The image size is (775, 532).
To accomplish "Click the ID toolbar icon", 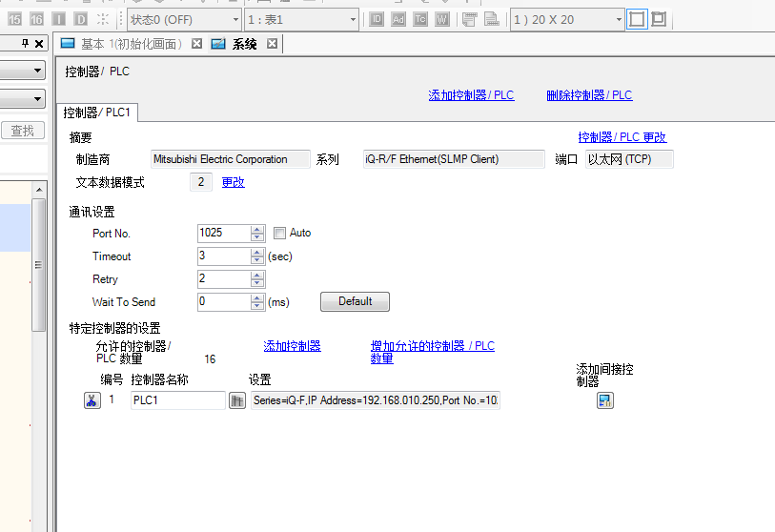I will 377,19.
